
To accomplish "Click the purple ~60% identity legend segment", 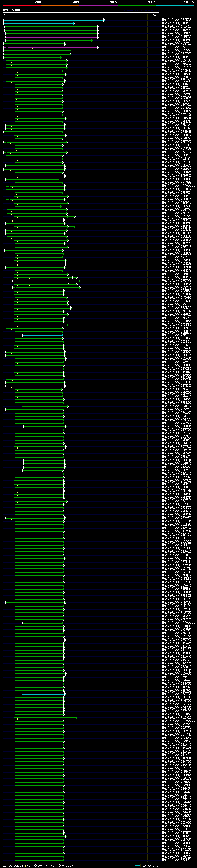I will [x=99, y=6].
